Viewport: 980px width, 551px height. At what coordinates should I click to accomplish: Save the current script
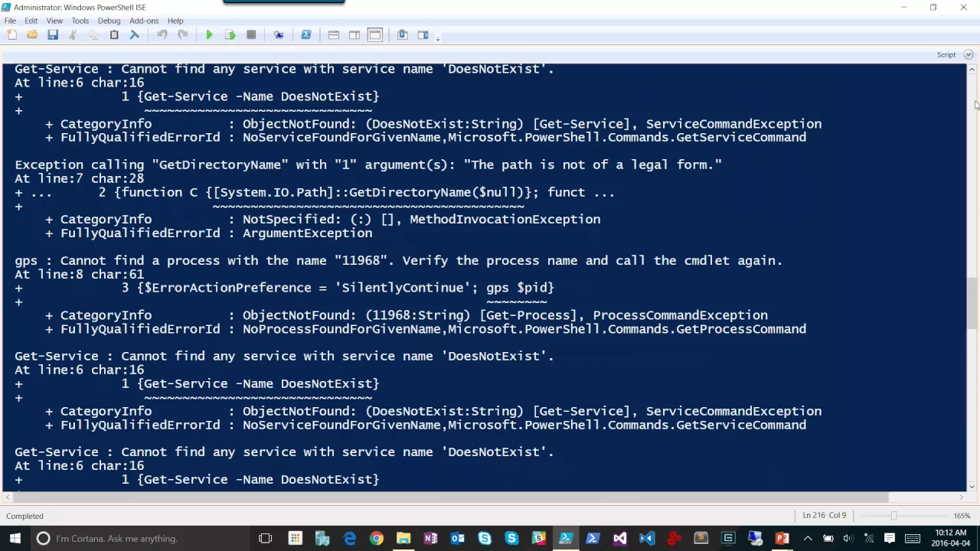coord(53,35)
